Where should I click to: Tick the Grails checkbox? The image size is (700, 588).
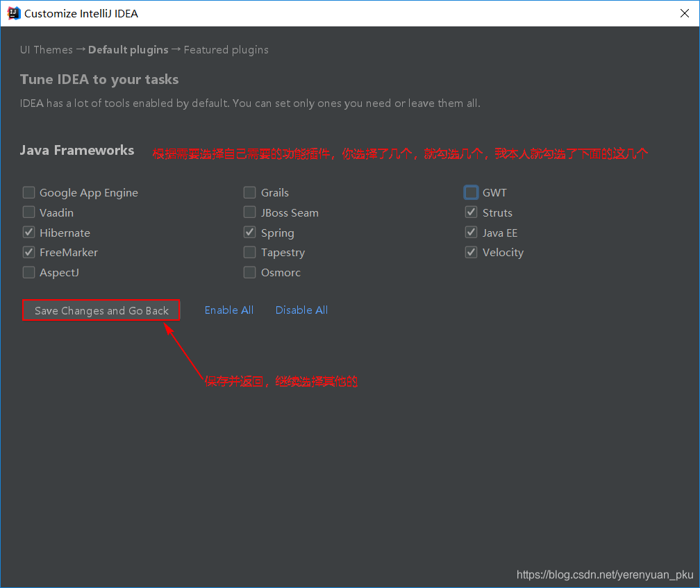point(249,193)
